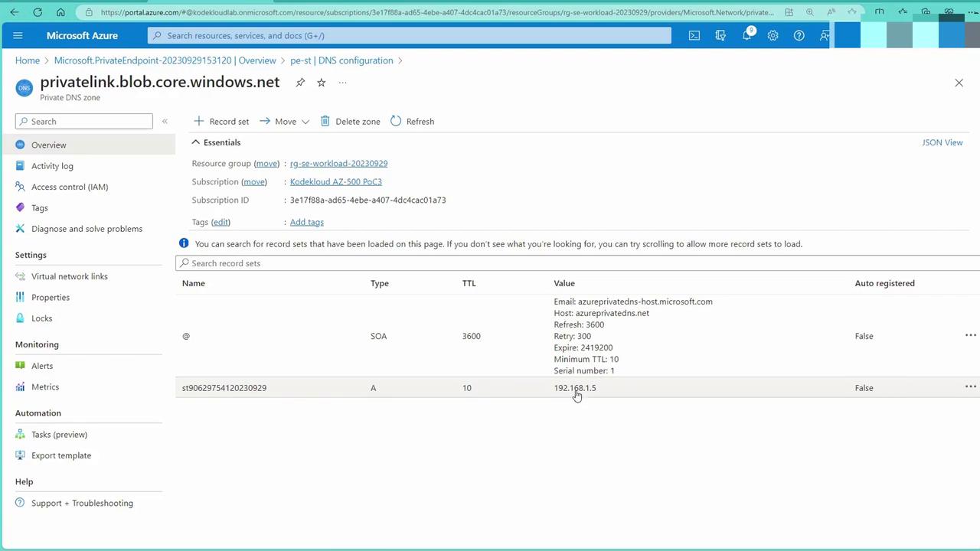Image resolution: width=980 pixels, height=551 pixels.
Task: Sort by the Name column header
Action: (194, 283)
